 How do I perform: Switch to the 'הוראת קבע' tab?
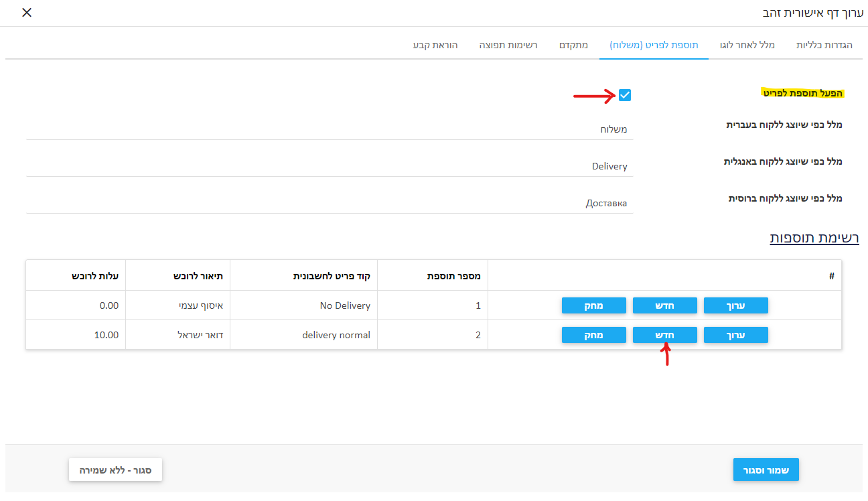click(x=435, y=45)
